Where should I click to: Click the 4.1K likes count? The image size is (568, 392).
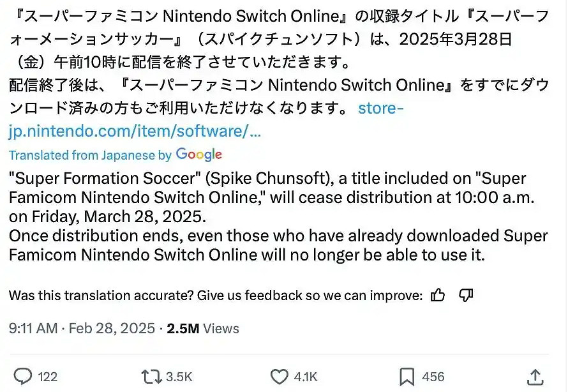[x=306, y=377]
